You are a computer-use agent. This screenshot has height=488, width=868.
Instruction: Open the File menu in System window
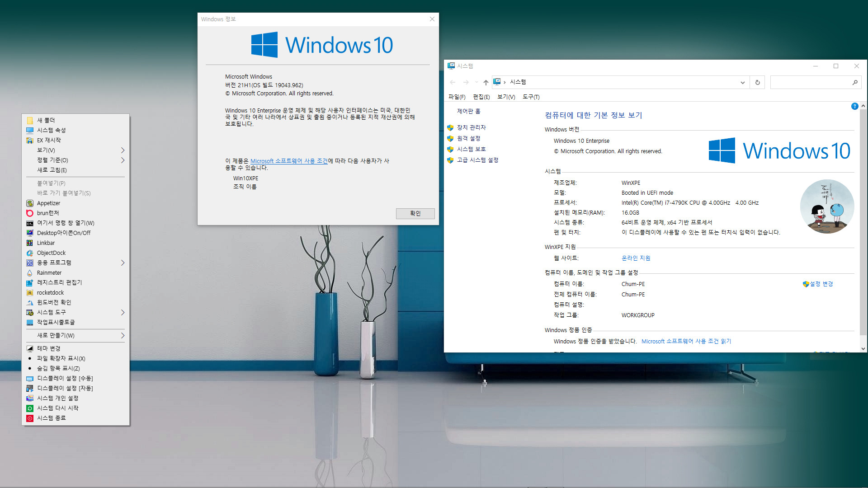[457, 97]
